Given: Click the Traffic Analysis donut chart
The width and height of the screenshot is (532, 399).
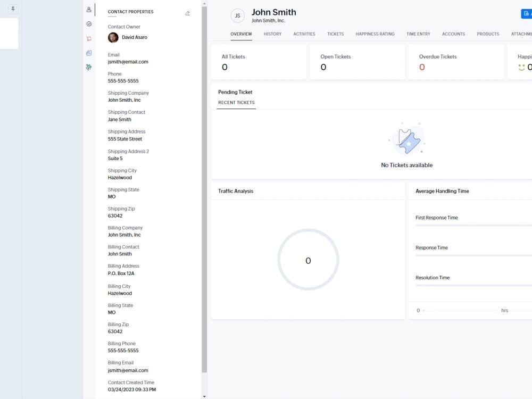Looking at the screenshot, I should tap(308, 260).
